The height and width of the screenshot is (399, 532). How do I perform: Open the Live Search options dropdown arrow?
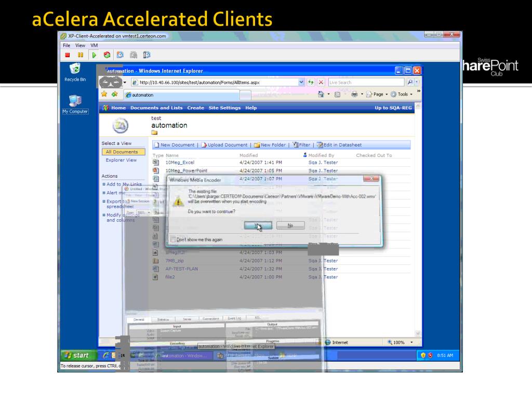click(x=417, y=82)
